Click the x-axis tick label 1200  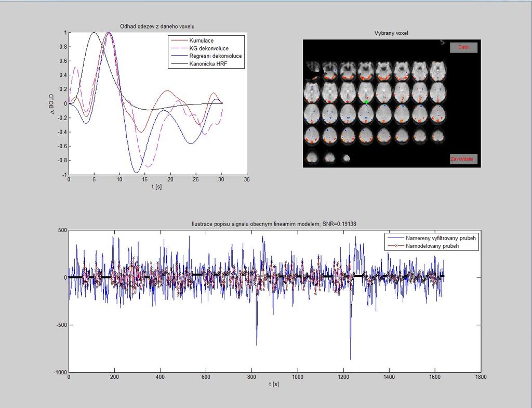343,377
